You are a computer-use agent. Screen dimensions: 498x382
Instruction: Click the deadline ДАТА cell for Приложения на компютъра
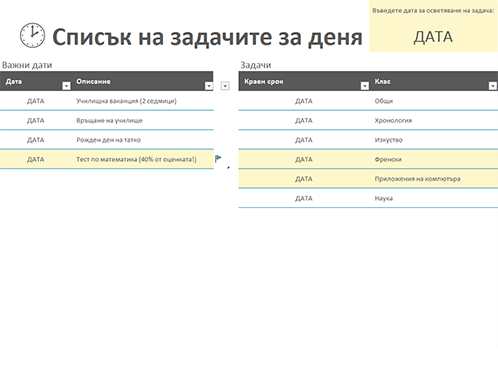coord(304,179)
